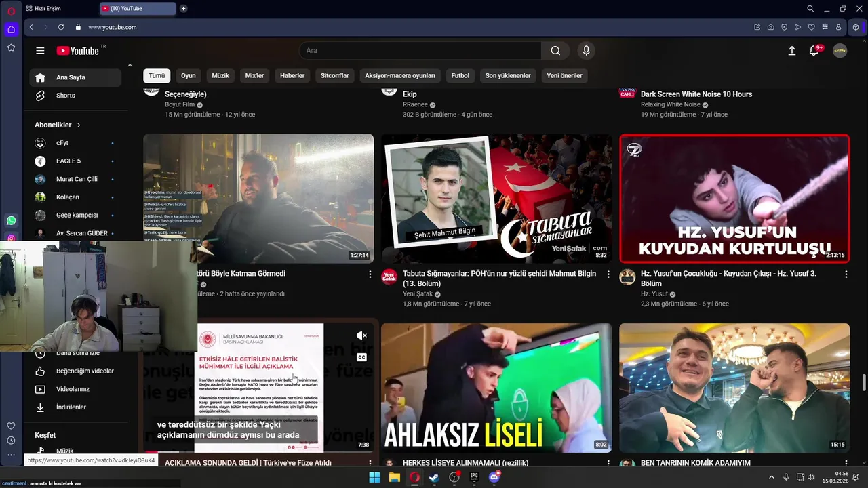
Task: Select the Tümü filter chip
Action: tap(157, 76)
